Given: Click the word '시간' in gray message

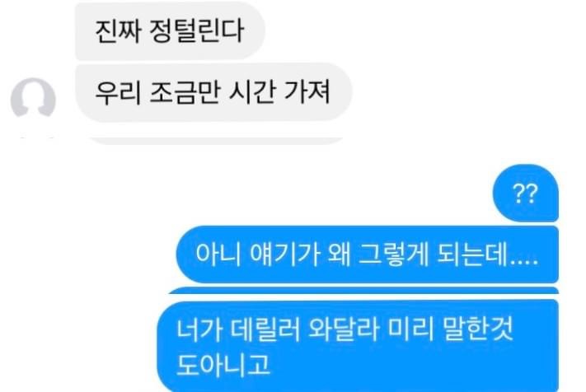Looking at the screenshot, I should point(253,92).
